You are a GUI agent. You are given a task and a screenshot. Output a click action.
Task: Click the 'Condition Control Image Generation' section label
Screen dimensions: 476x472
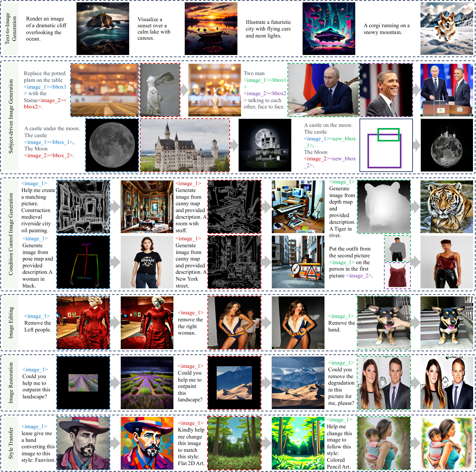click(11, 234)
